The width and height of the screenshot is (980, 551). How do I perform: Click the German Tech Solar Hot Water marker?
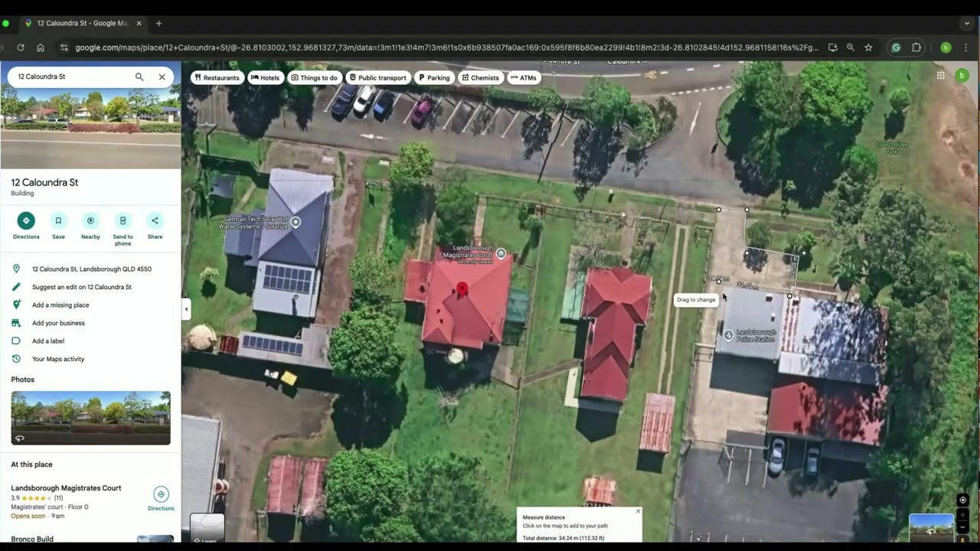[296, 222]
